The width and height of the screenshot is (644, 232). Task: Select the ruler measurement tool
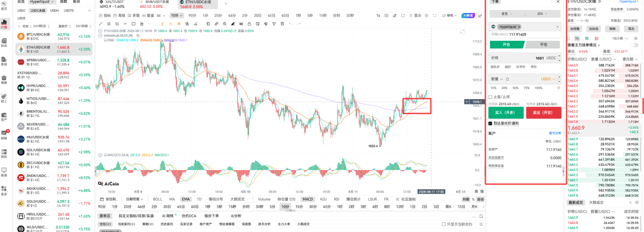216,24
